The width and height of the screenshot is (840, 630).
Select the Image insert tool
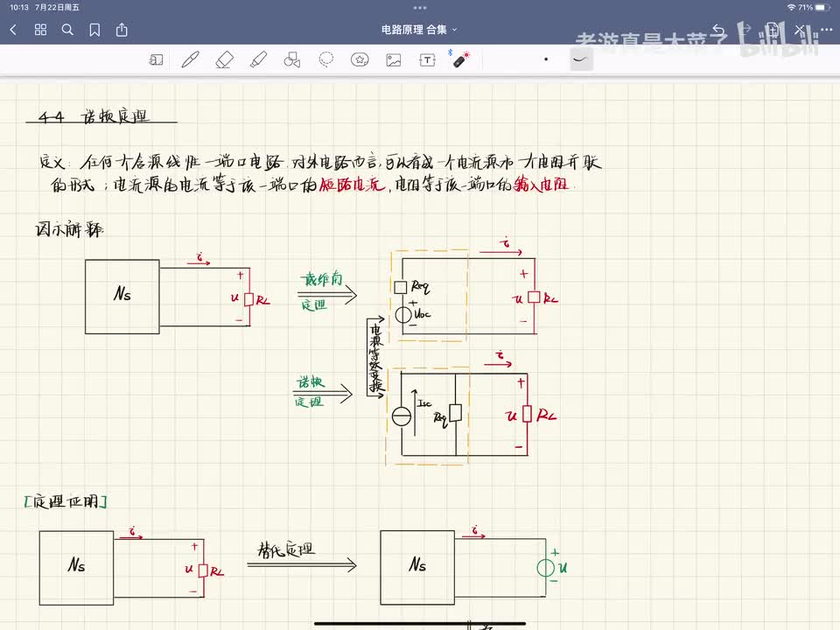(394, 60)
